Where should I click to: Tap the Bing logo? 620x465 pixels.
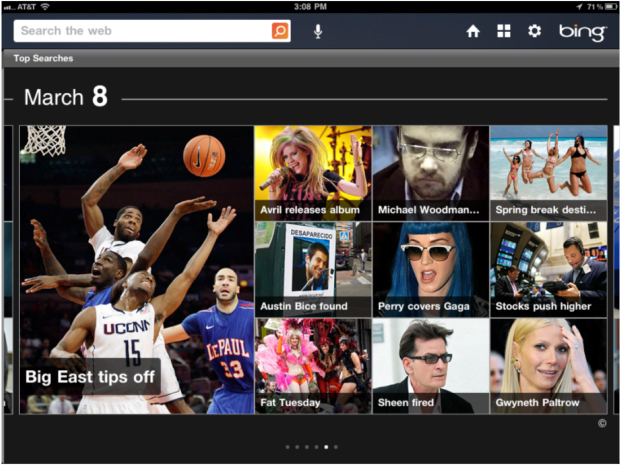(x=582, y=32)
